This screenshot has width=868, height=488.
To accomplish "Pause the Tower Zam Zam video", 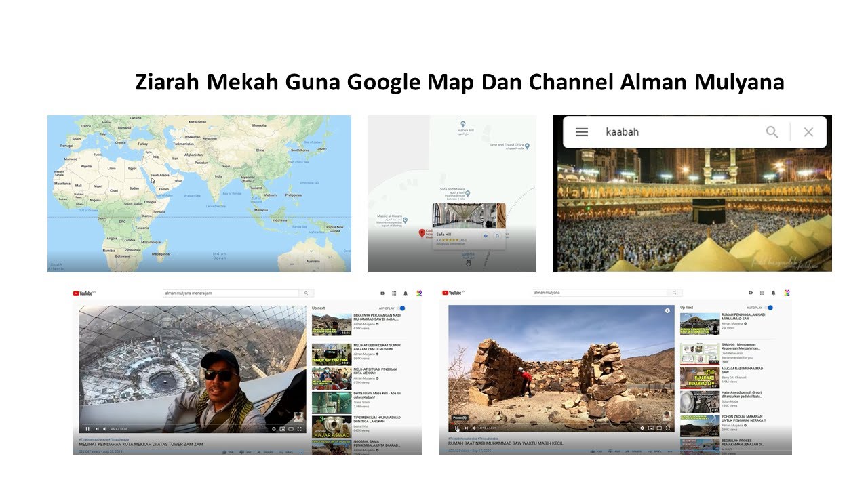I will (87, 429).
